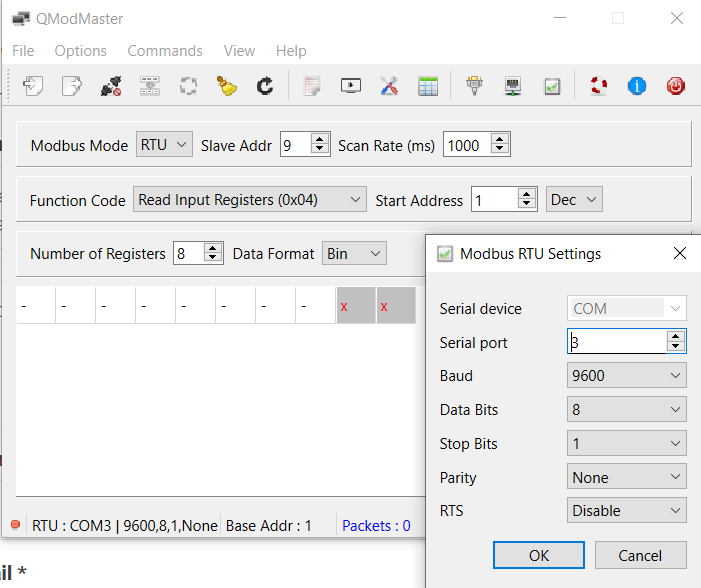
Task: Click the Reset Counters circular arrow icon
Action: [x=265, y=86]
